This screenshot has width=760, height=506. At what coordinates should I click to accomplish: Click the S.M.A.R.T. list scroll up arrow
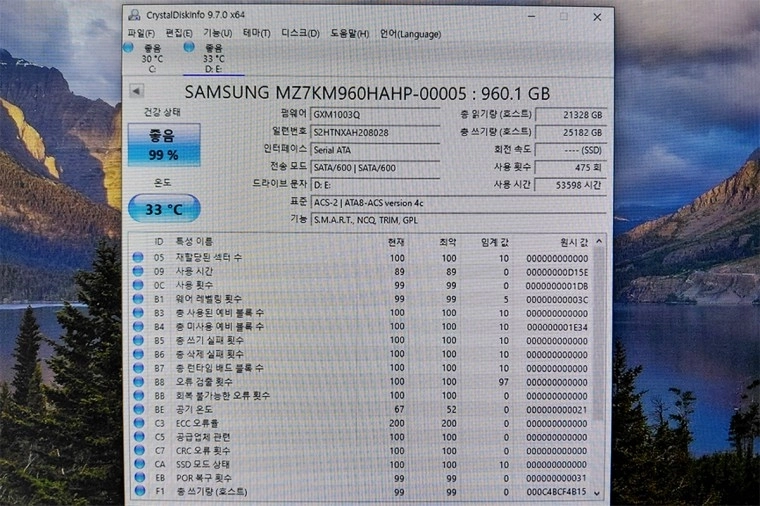click(x=599, y=241)
